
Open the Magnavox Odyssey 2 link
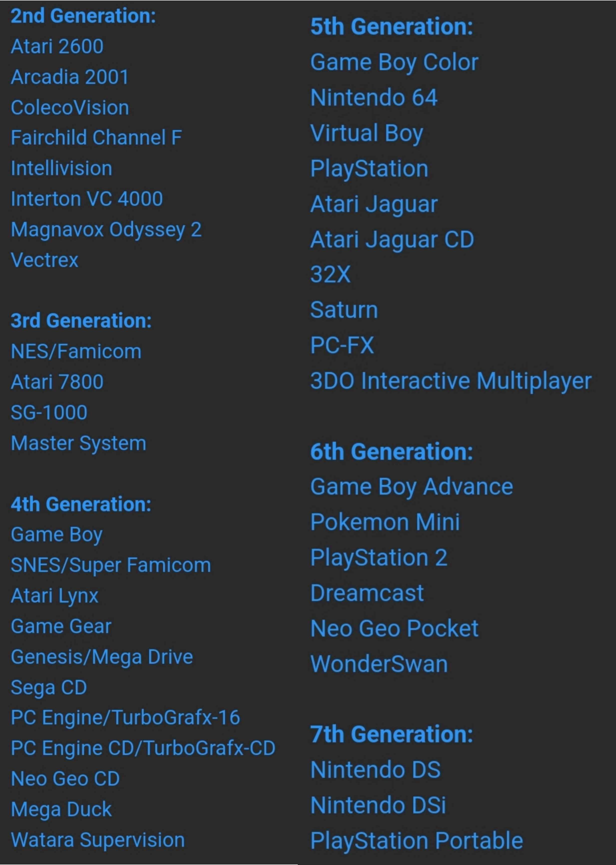click(x=106, y=230)
